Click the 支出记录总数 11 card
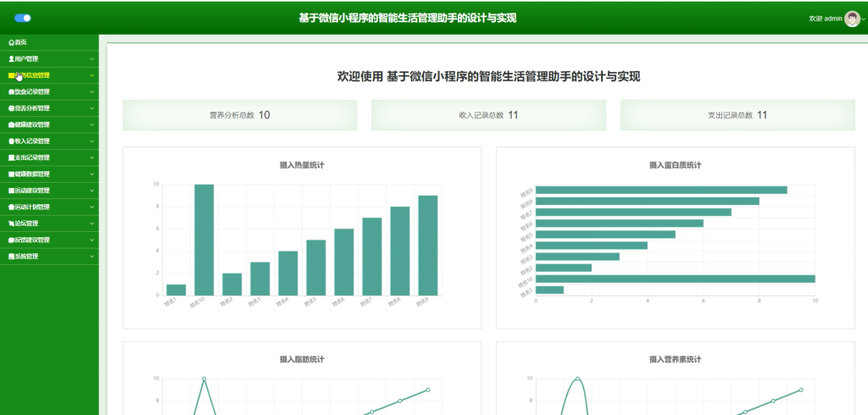 pos(737,115)
